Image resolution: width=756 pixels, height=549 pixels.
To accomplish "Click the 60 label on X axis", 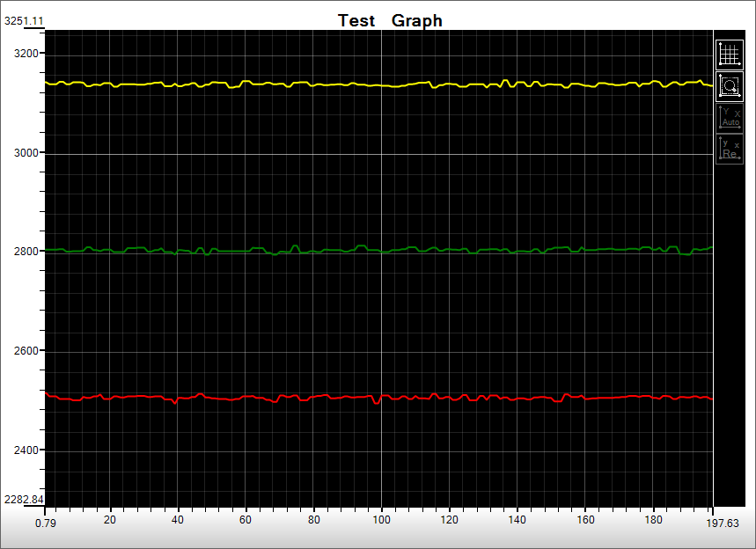I will tap(246, 520).
